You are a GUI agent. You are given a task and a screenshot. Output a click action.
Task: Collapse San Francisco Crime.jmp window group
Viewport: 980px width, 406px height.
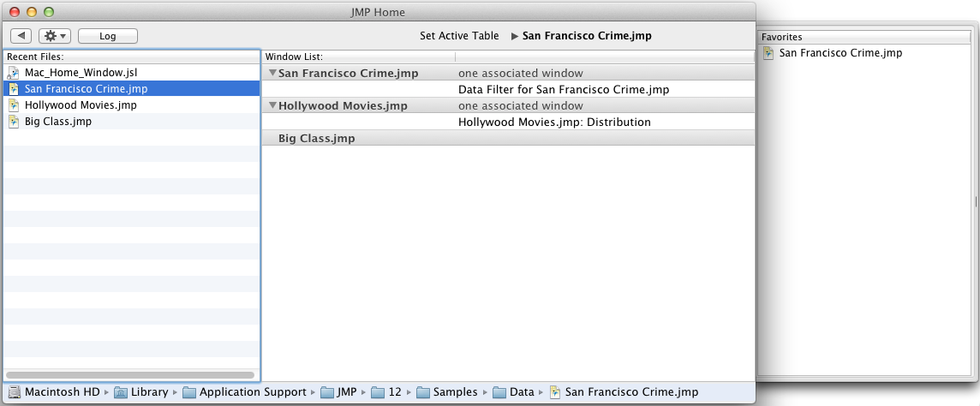point(272,74)
